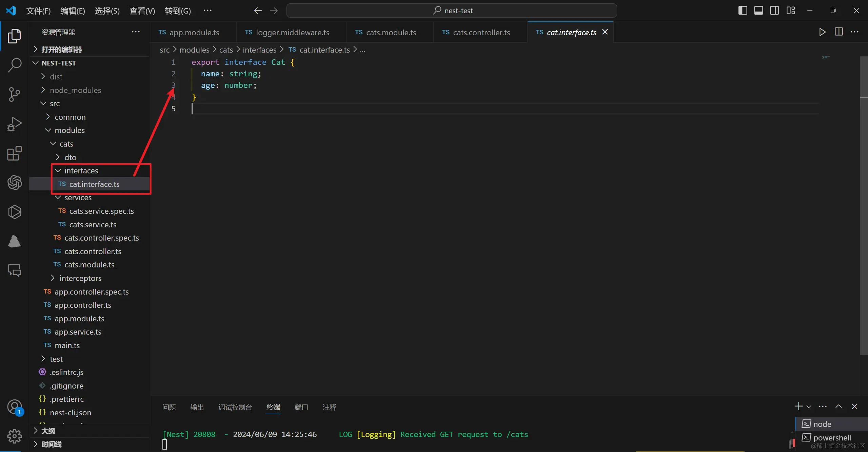868x452 pixels.
Task: Collapse the NEST-TEST root folder
Action: click(90, 63)
